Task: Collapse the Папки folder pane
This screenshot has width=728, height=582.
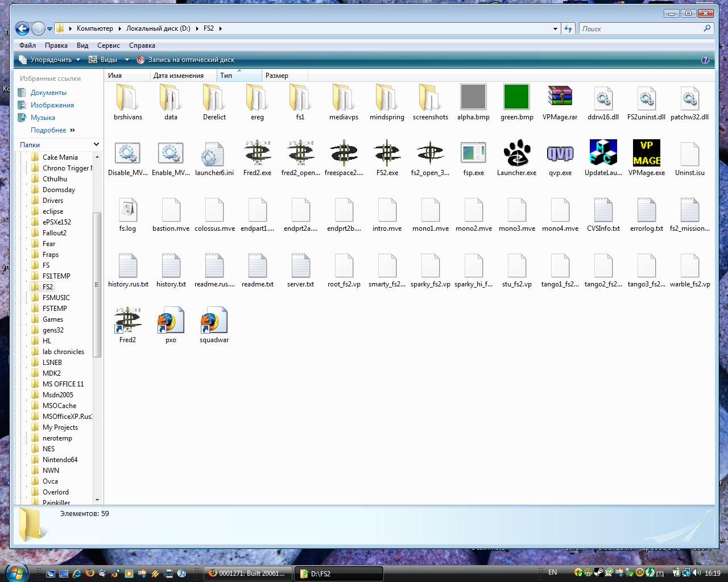Action: pos(96,144)
